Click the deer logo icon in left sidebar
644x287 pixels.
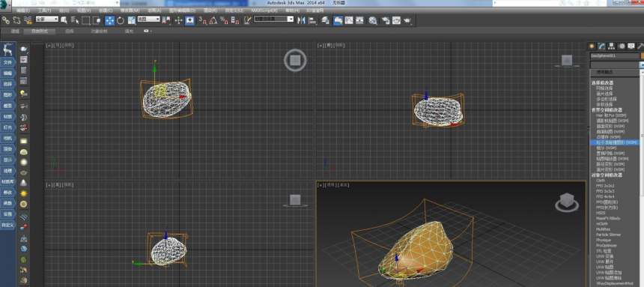tap(7, 49)
